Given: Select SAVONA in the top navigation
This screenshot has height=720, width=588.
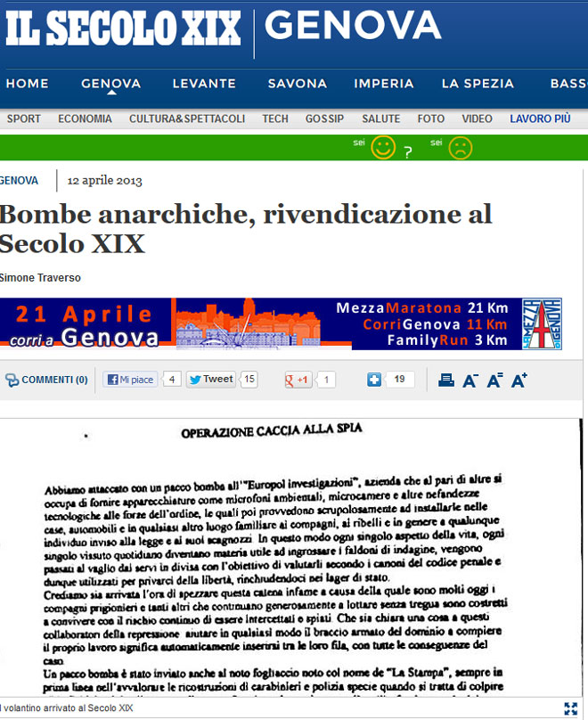Looking at the screenshot, I should coord(298,84).
